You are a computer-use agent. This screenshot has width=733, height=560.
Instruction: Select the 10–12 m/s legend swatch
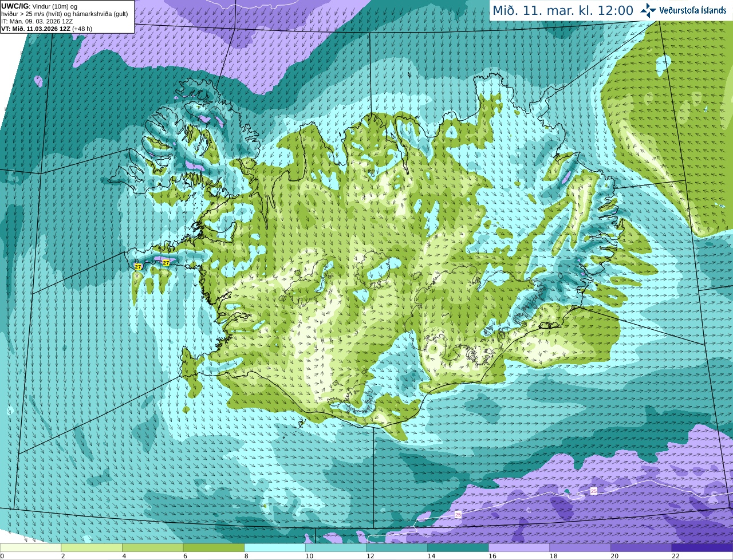[x=336, y=548]
